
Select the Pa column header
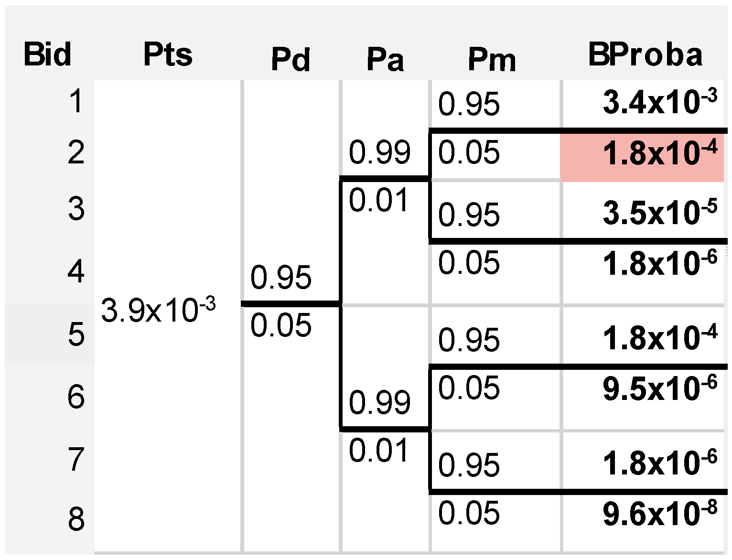click(x=385, y=60)
